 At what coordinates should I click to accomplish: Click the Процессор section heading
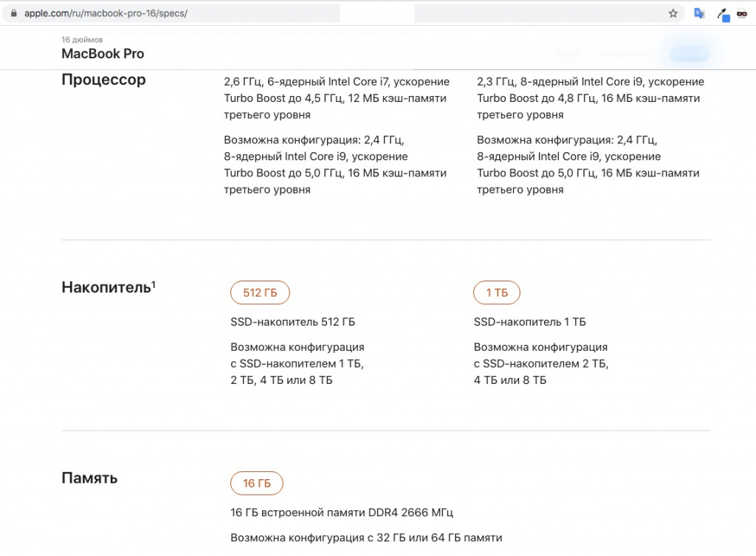[x=103, y=80]
